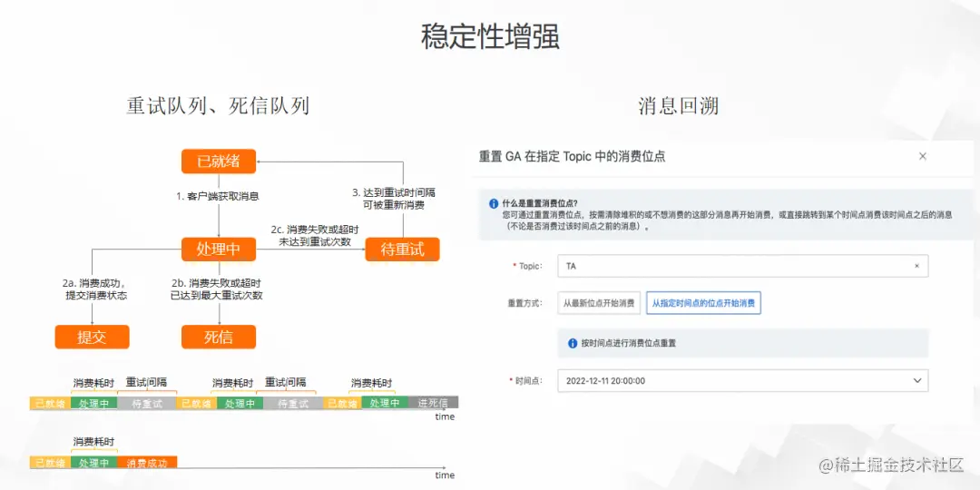The height and width of the screenshot is (490, 980).
Task: Click the 重置方式 field label
Action: 526,303
